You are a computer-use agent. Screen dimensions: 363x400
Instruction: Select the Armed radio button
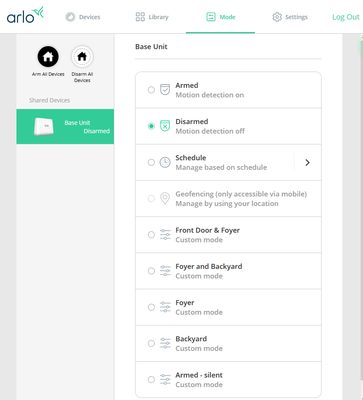pyautogui.click(x=151, y=90)
